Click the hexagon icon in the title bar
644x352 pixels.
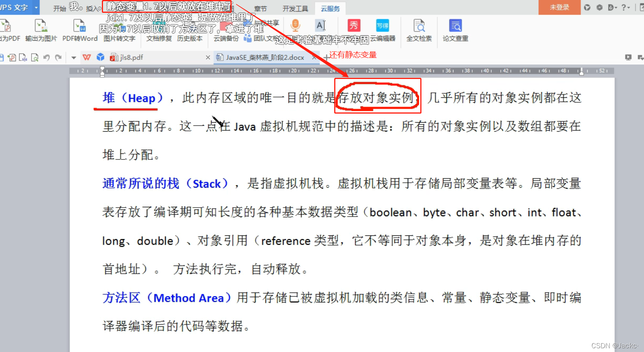click(x=599, y=7)
